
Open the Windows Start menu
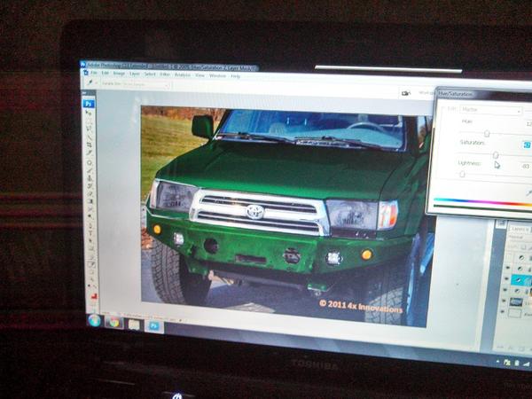[94, 320]
